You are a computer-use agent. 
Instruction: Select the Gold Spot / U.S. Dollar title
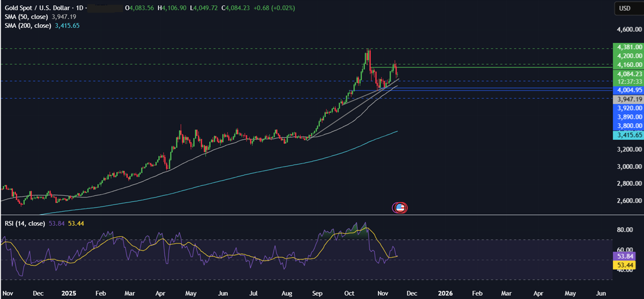[38, 8]
